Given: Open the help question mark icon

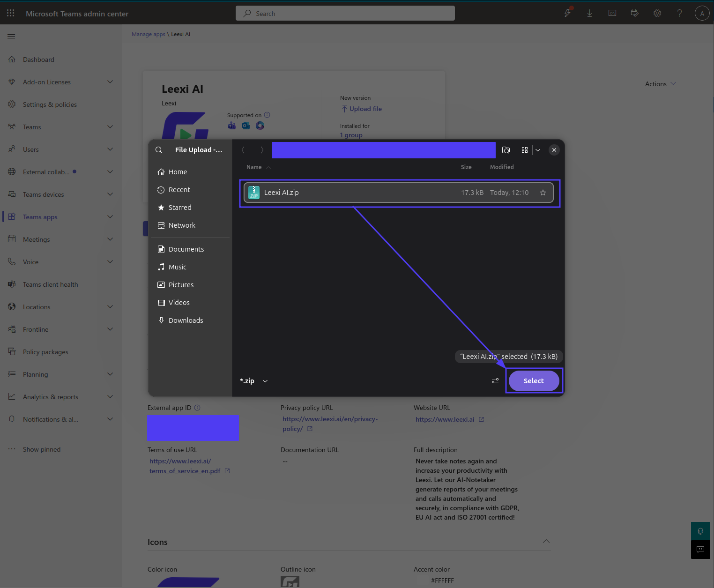Looking at the screenshot, I should tap(680, 13).
